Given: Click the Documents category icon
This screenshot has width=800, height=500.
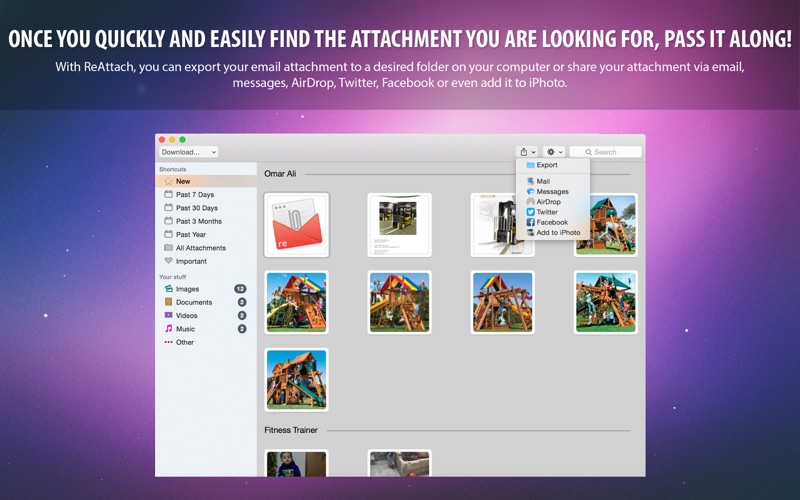Looking at the screenshot, I should click(x=168, y=302).
